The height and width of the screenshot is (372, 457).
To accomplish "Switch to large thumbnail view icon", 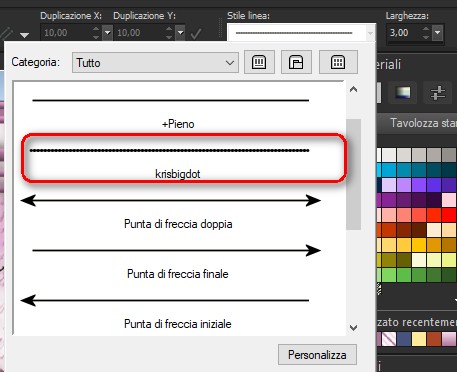I will [x=259, y=62].
